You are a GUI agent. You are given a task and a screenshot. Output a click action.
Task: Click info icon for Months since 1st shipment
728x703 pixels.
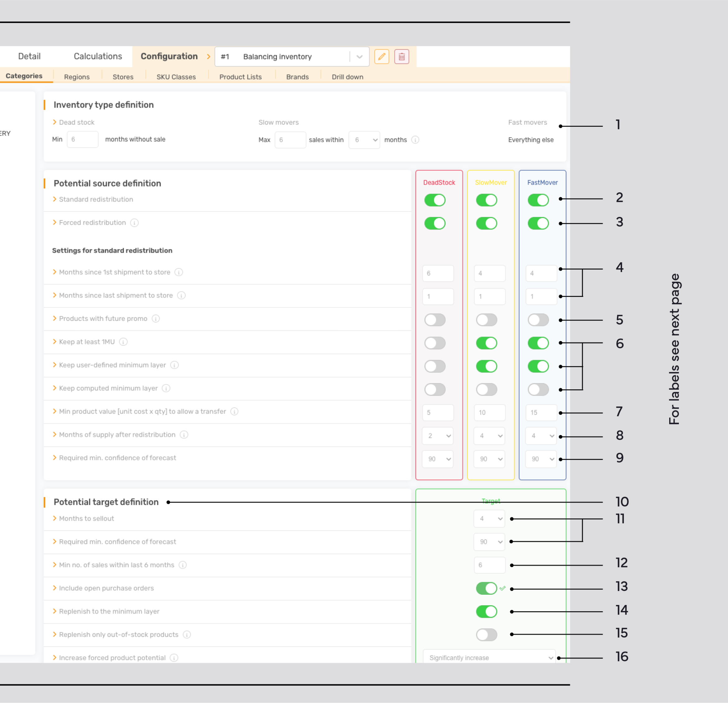click(179, 272)
